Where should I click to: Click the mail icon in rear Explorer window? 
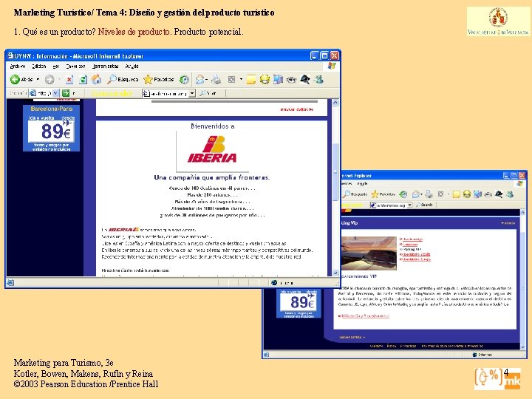pyautogui.click(x=416, y=194)
